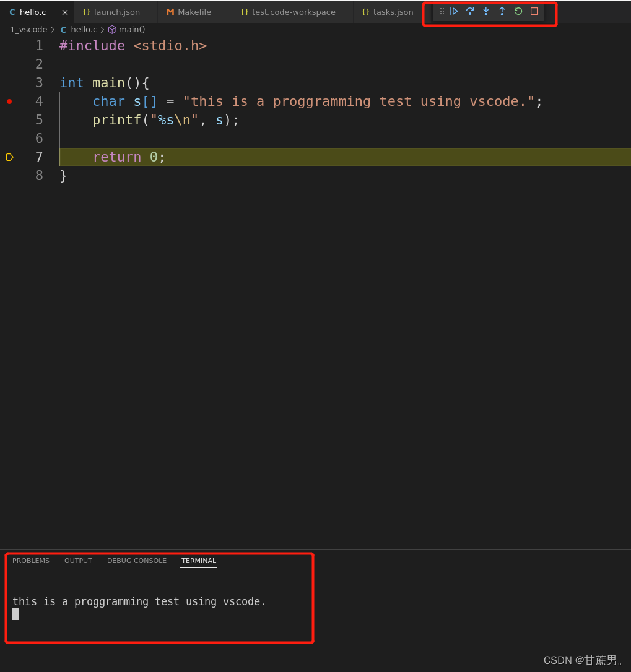Toggle the breakpoint on line 4
The height and width of the screenshot is (672, 631).
9,101
